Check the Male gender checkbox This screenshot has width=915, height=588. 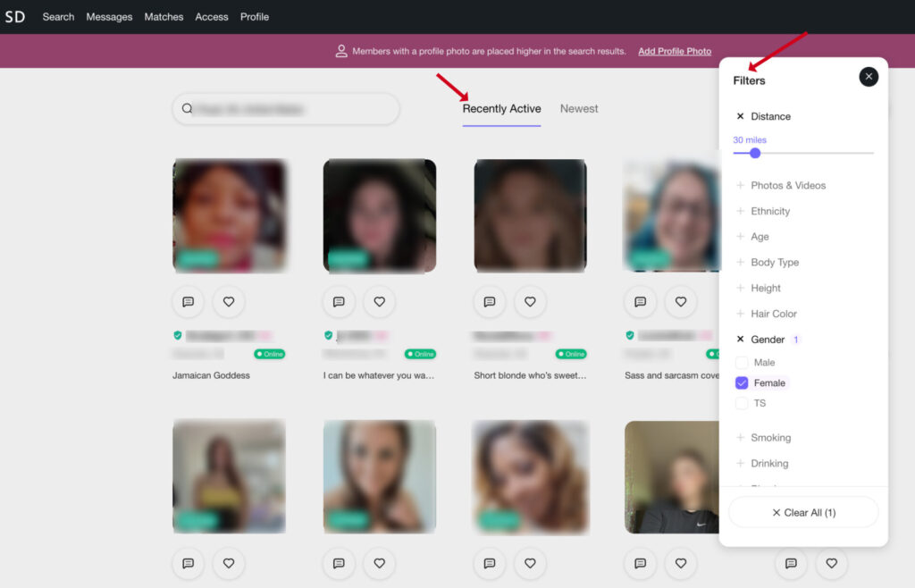pos(742,363)
